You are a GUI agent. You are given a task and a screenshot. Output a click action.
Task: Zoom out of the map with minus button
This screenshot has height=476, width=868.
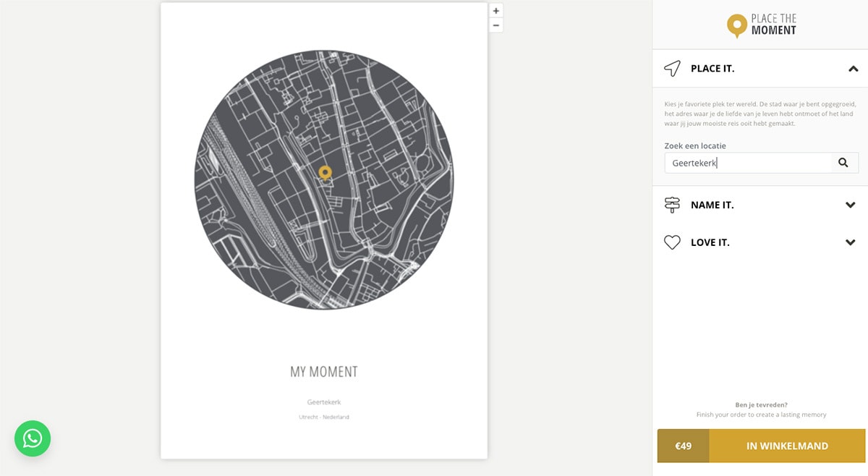(496, 25)
